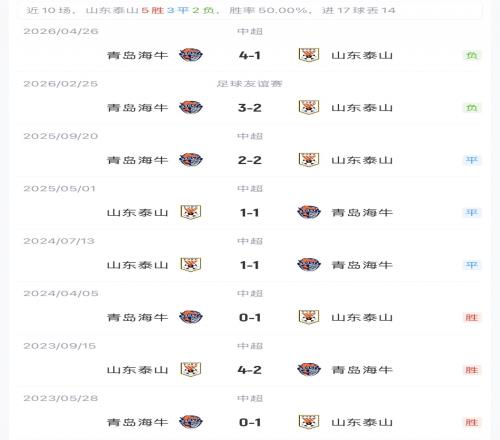Click the 负 result badge for 4-1 match
This screenshot has width=500, height=440.
point(472,55)
